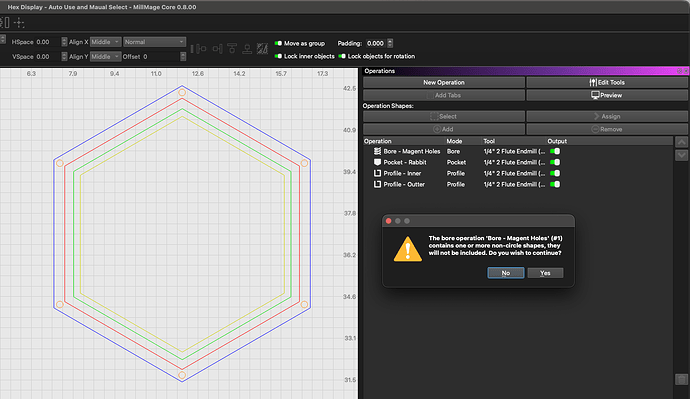
Task: Toggle output for Profile - Outter
Action: coord(555,184)
